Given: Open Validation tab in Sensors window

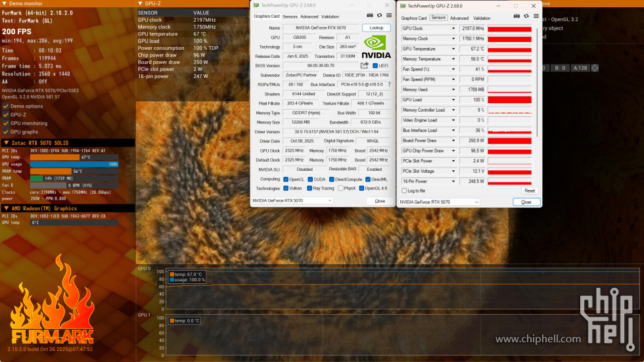Looking at the screenshot, I should tap(482, 18).
